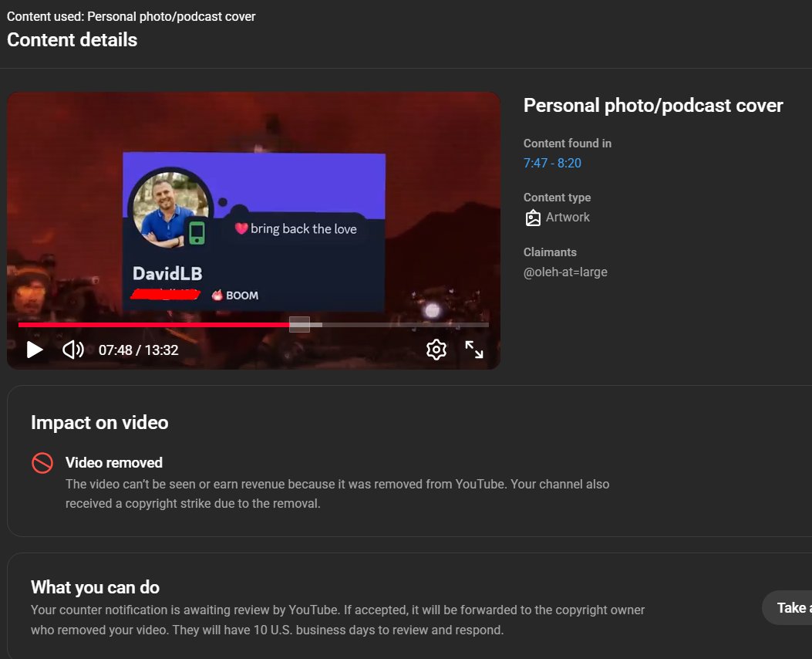
Task: Click the Impact on video heading
Action: 99,423
